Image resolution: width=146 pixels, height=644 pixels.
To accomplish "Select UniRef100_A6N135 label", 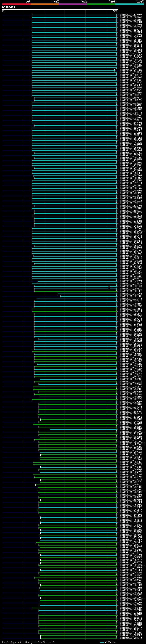I will coord(131,105).
